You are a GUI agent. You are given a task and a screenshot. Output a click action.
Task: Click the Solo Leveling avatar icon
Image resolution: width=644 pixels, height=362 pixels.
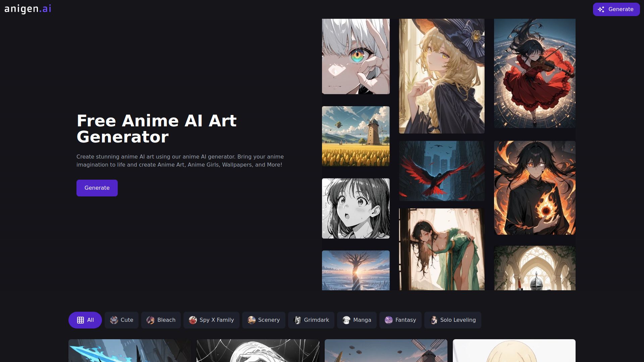click(434, 320)
